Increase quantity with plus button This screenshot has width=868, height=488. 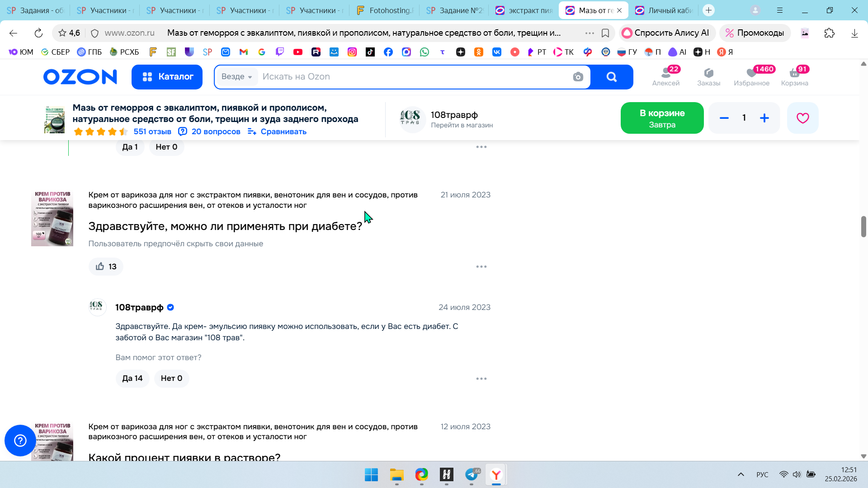coord(764,118)
